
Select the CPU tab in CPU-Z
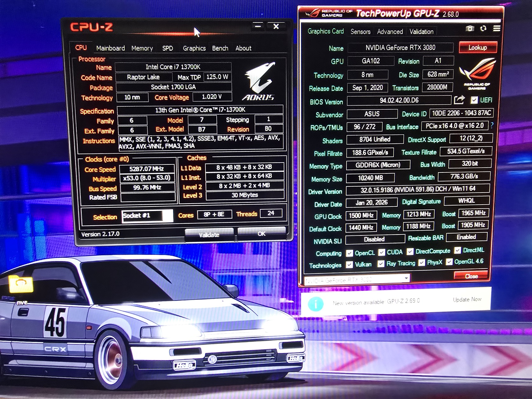(81, 48)
